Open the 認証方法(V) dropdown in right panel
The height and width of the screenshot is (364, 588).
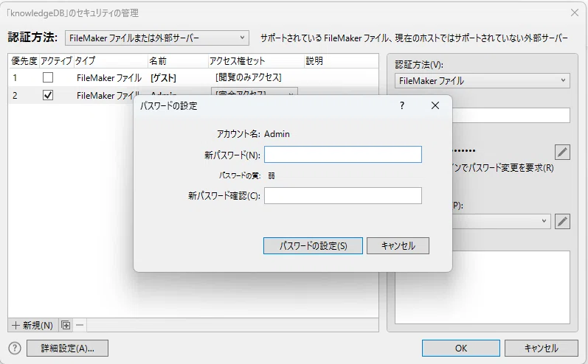(482, 80)
